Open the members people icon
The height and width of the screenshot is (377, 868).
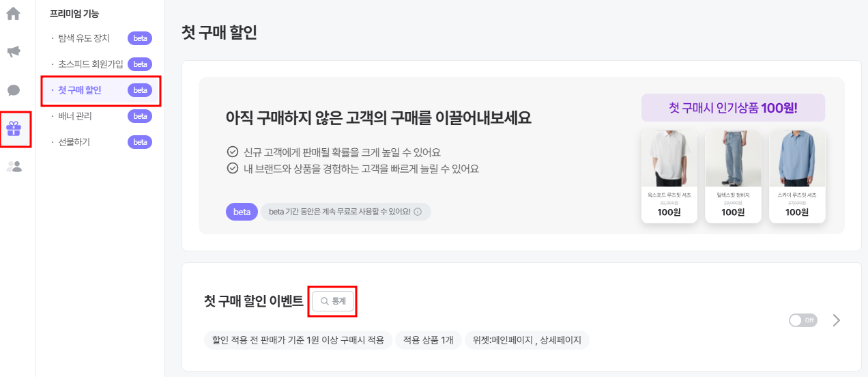14,166
